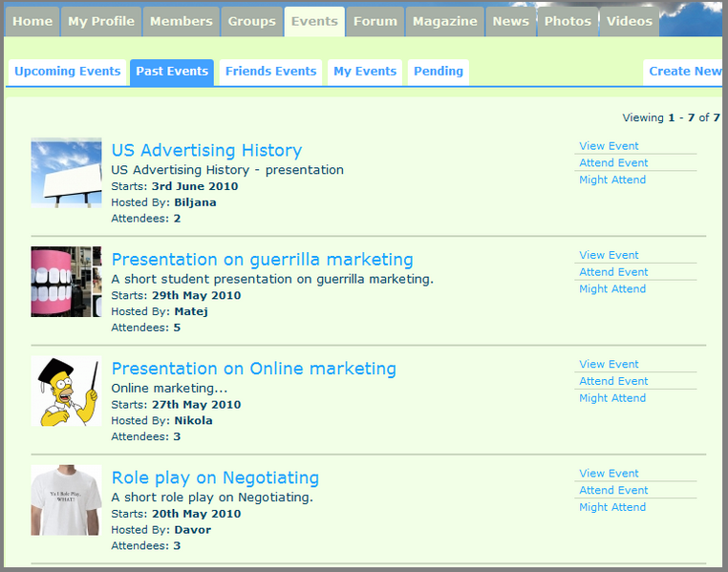This screenshot has width=728, height=572.
Task: Open the My Profile tab
Action: 101,21
